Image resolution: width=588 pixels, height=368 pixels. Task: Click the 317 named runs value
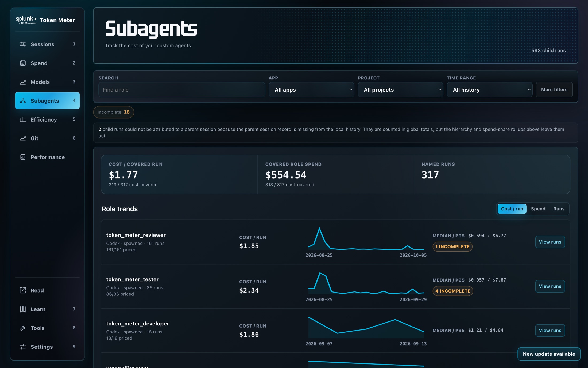pyautogui.click(x=430, y=175)
